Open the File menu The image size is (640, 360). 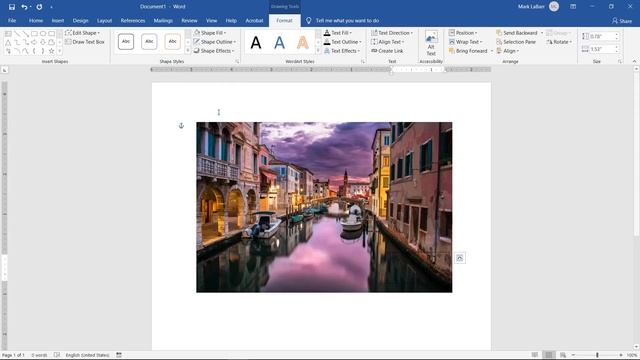click(x=12, y=20)
